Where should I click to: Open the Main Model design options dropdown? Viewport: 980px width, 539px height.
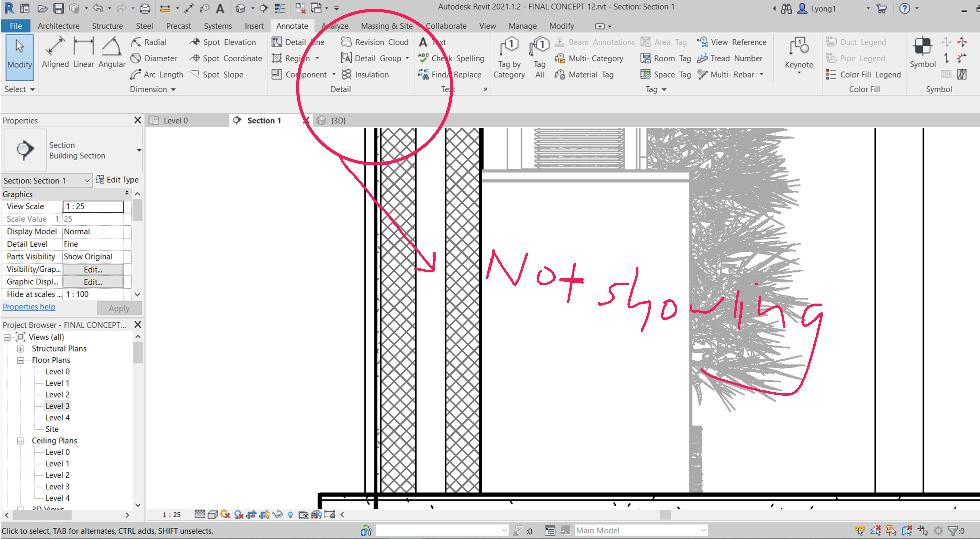[641, 530]
